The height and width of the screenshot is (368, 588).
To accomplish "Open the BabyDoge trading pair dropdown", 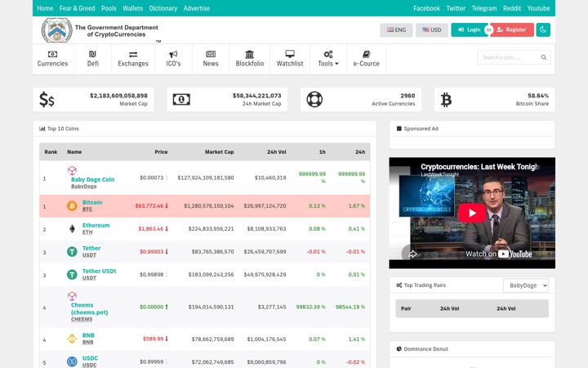I will (x=526, y=285).
